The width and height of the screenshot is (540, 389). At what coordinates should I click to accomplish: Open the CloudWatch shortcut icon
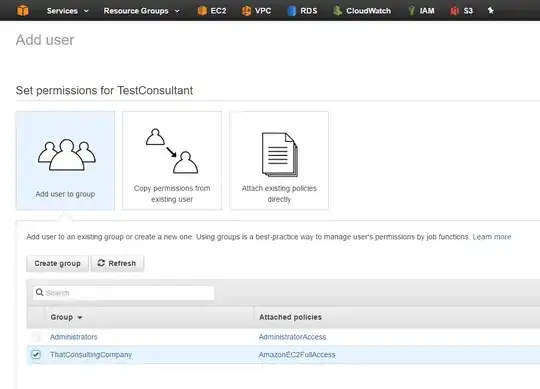click(338, 11)
